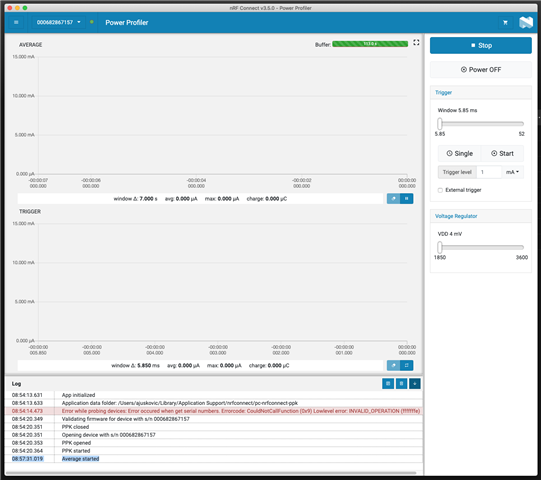Open log file folder icon
The image size is (541, 480).
pyautogui.click(x=388, y=383)
